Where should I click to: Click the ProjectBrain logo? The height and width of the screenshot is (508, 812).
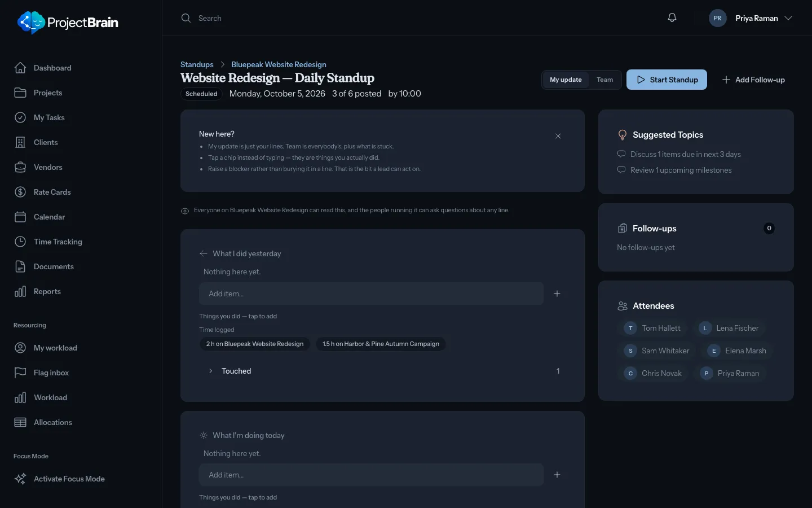tap(68, 23)
